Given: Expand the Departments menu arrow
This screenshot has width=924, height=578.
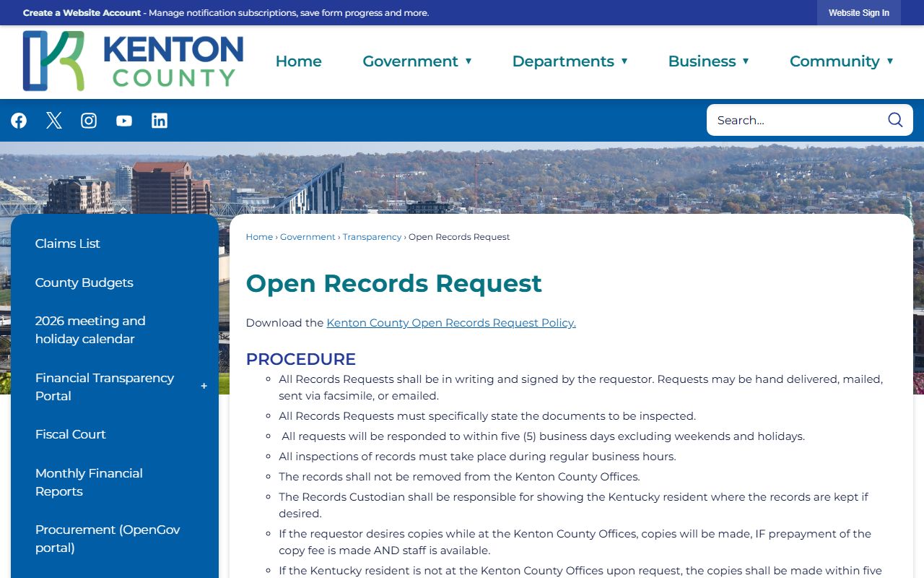Looking at the screenshot, I should (624, 61).
